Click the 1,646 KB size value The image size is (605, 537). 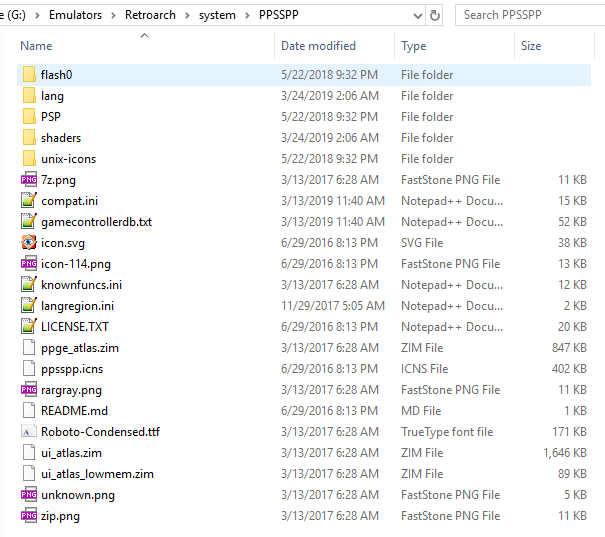tap(565, 453)
